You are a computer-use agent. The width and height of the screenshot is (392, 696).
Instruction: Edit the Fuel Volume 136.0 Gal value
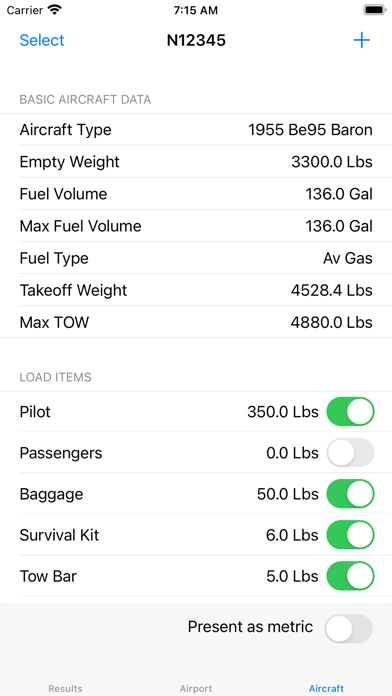[339, 194]
